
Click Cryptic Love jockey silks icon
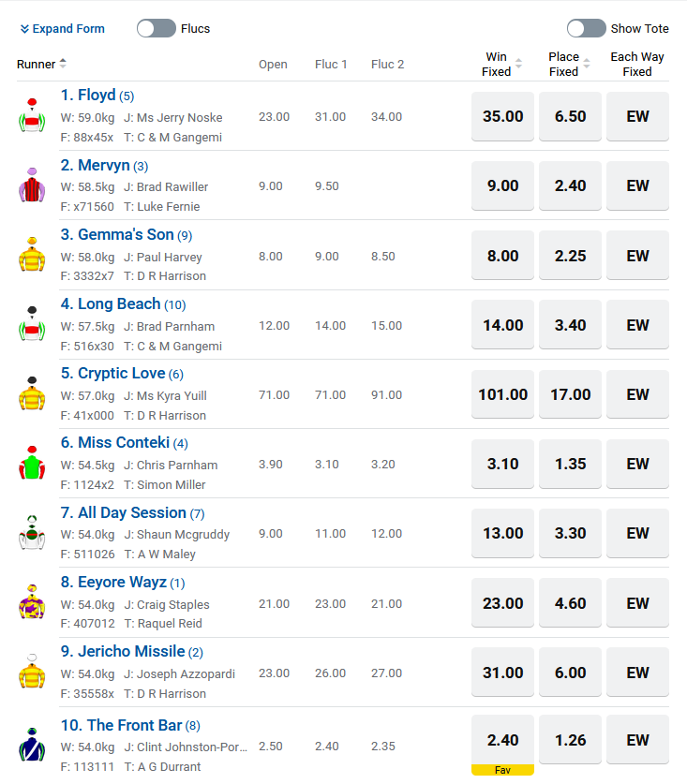click(x=32, y=394)
